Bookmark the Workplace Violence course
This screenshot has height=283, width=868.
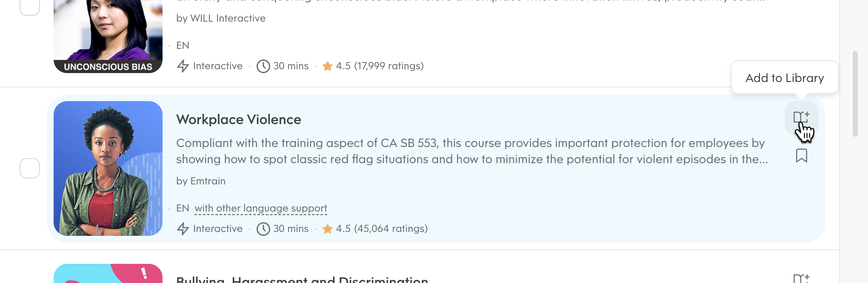point(801,156)
